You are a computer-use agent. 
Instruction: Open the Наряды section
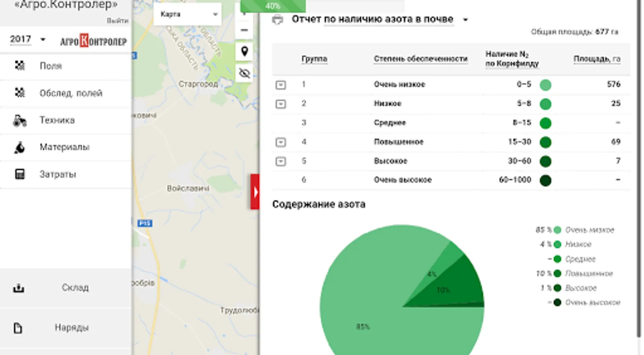pos(66,328)
